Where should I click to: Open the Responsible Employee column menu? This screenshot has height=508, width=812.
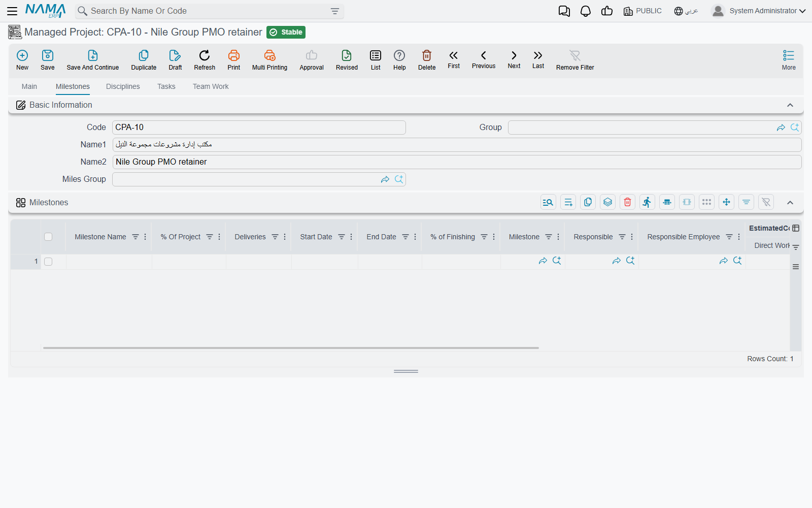[x=739, y=237]
